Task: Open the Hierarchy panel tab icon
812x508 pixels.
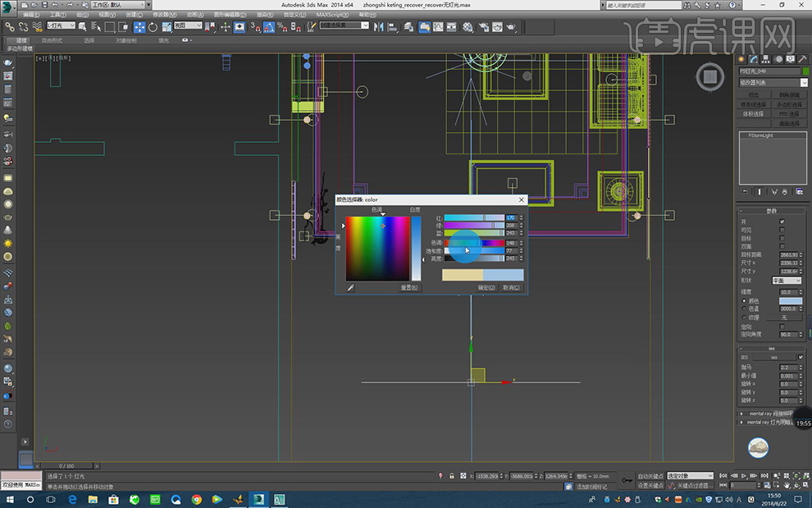Action: coord(765,59)
